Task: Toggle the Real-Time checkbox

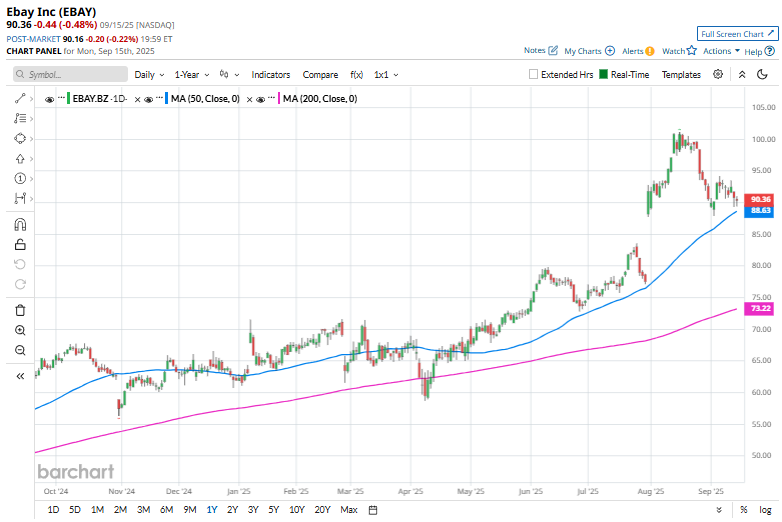Action: pos(603,74)
